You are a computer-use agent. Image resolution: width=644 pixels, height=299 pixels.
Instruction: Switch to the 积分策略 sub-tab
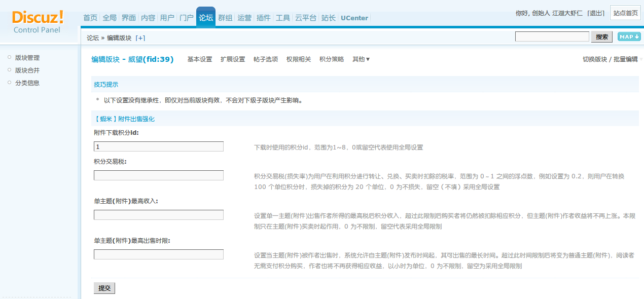coord(332,59)
